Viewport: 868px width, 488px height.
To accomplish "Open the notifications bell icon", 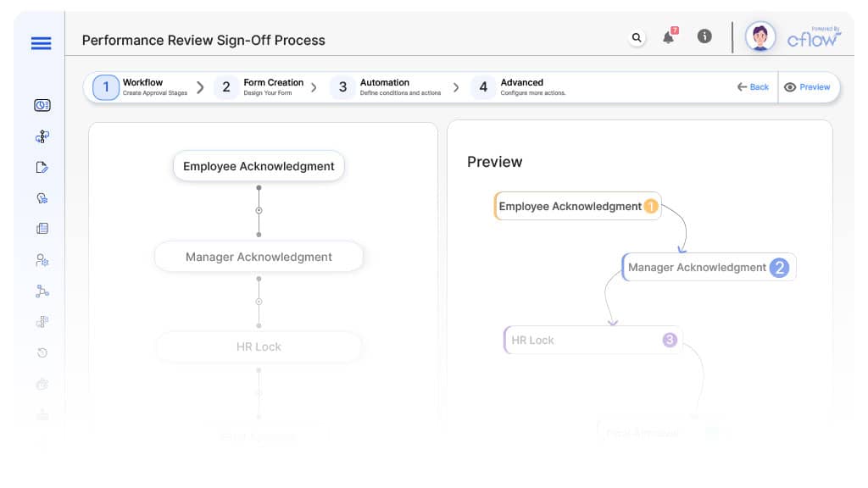I will pos(670,36).
